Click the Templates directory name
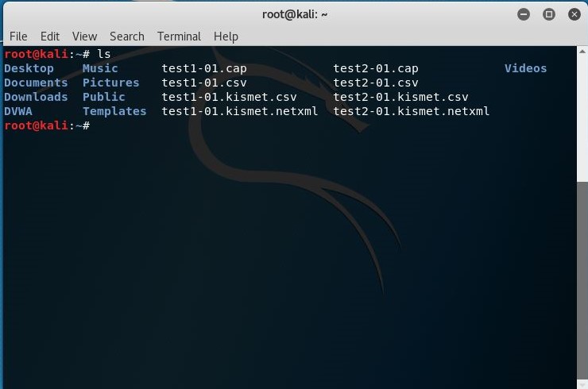 (114, 111)
